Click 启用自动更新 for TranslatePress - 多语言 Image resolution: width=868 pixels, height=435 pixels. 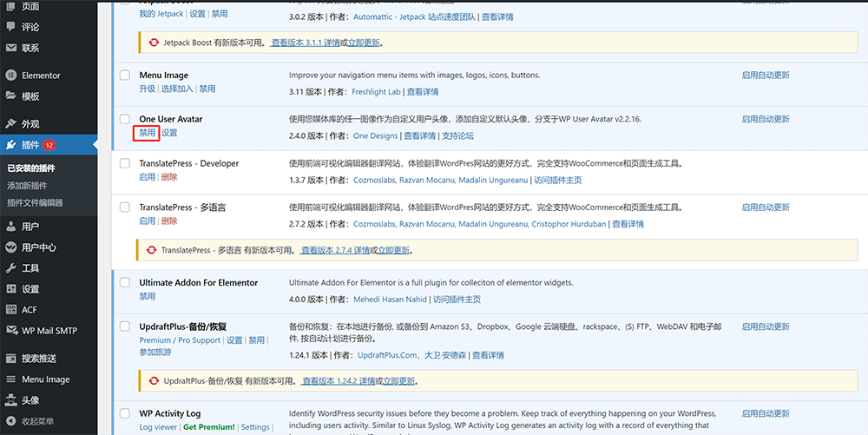pyautogui.click(x=766, y=208)
